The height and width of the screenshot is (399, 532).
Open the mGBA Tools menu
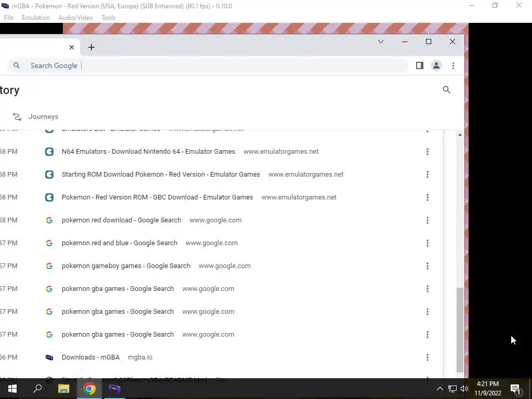108,18
